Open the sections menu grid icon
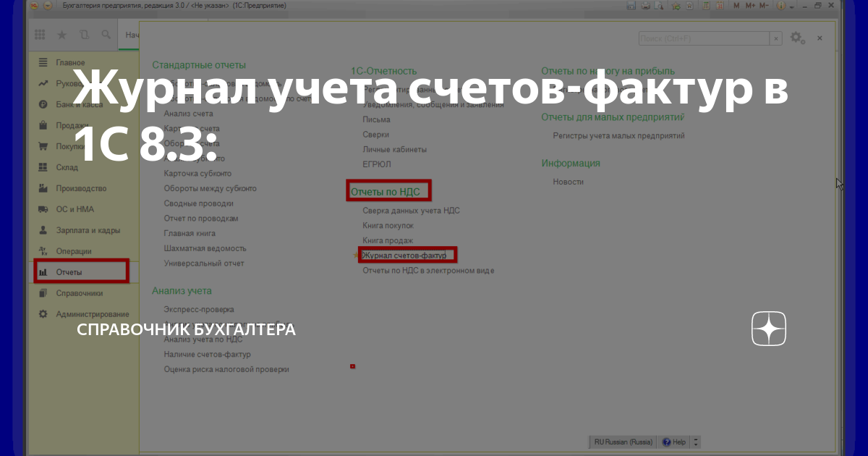This screenshot has height=456, width=868. [x=40, y=35]
